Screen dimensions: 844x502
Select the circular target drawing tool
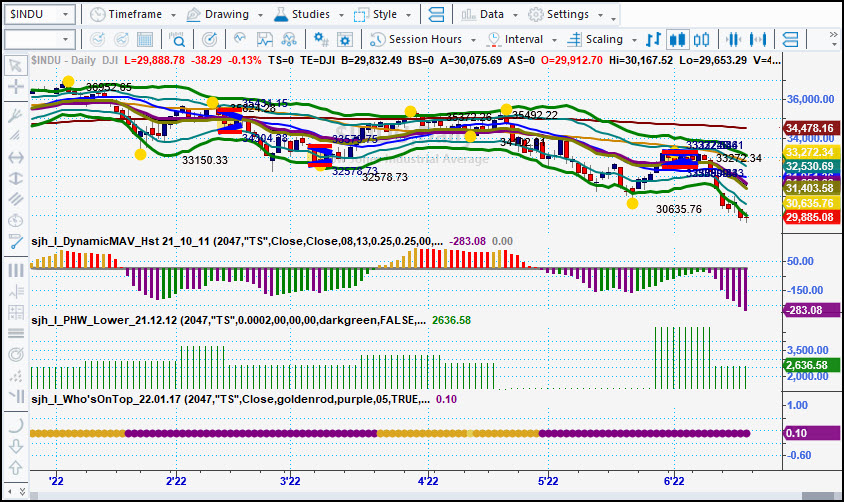[x=16, y=355]
